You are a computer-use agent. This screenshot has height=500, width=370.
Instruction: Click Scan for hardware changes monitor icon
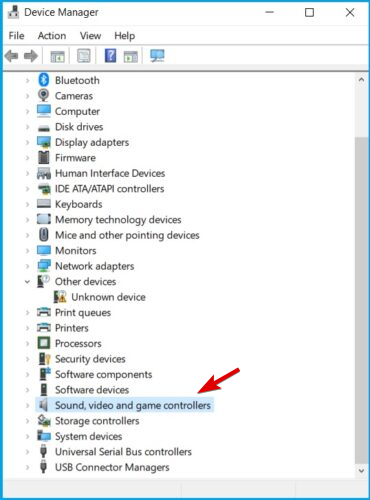coord(157,56)
